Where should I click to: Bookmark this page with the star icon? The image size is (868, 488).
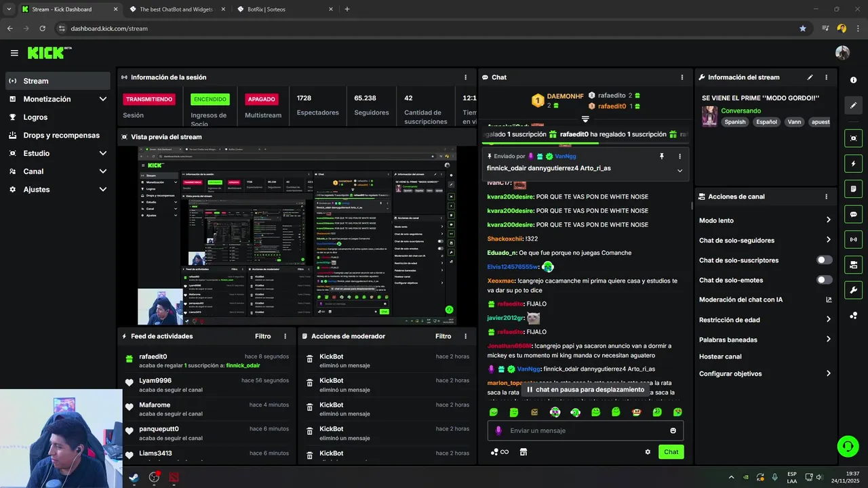(x=803, y=28)
